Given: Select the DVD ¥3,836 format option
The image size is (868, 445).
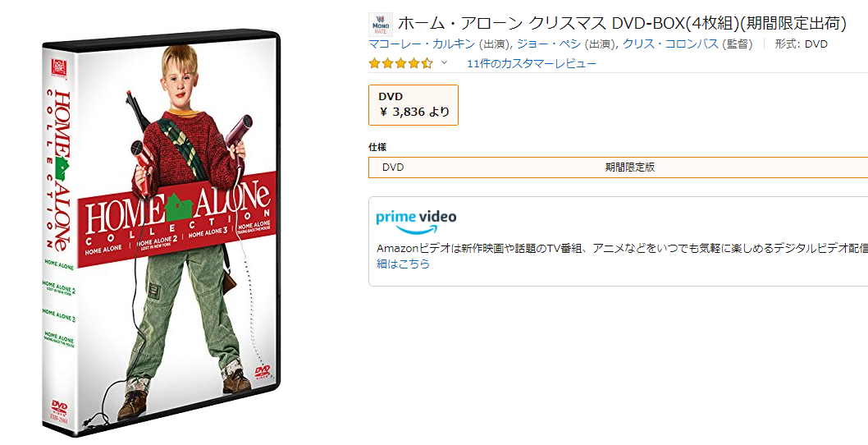Looking at the screenshot, I should pyautogui.click(x=413, y=105).
